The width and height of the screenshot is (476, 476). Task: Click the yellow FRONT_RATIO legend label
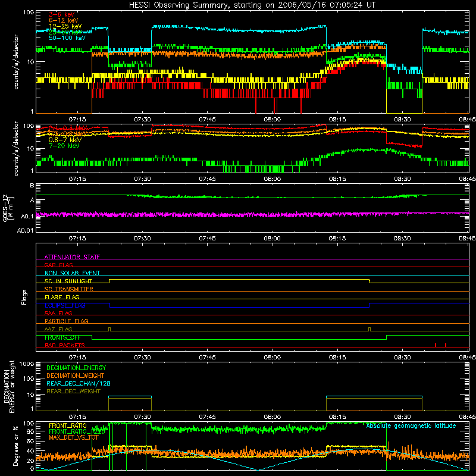[68, 425]
